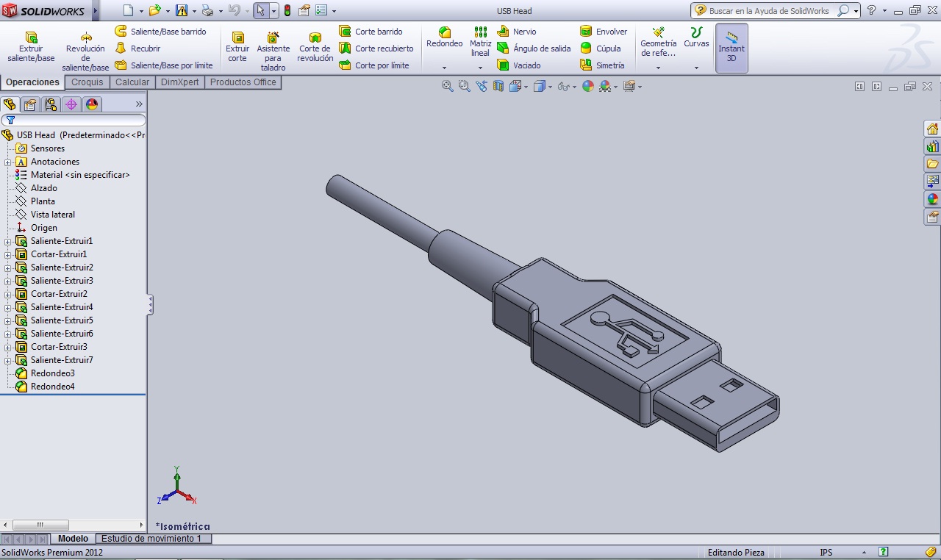Image resolution: width=941 pixels, height=560 pixels.
Task: Open the Asistente para taladro
Action: point(273,51)
